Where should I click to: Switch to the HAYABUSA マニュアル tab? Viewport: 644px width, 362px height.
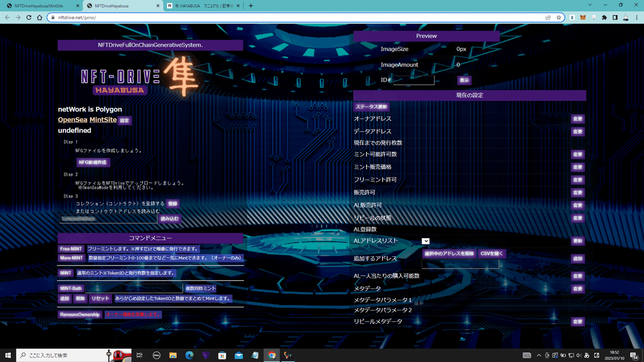click(x=204, y=5)
